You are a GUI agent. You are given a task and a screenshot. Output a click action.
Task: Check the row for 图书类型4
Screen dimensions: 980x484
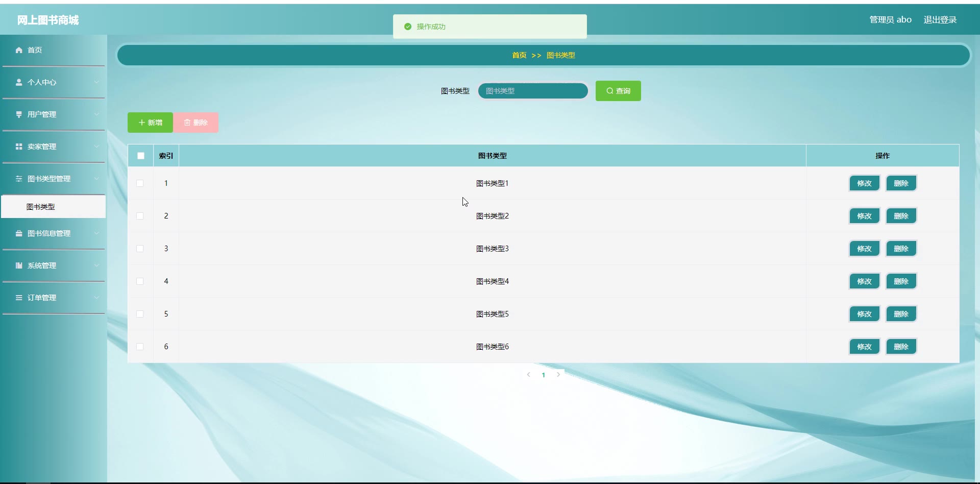(x=140, y=281)
